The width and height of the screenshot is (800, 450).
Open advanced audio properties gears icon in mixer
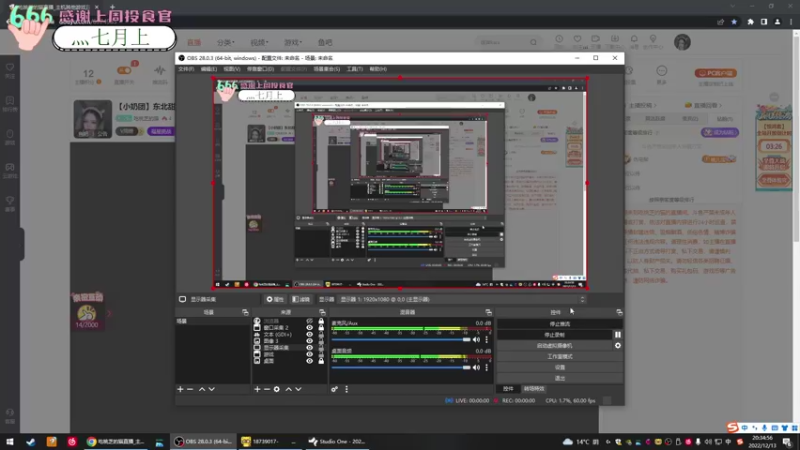click(x=334, y=389)
